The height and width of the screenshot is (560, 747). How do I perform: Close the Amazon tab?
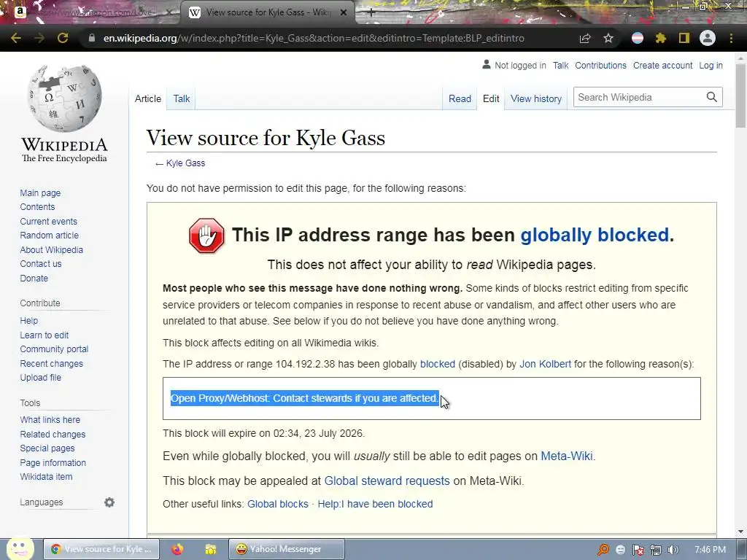(x=169, y=13)
